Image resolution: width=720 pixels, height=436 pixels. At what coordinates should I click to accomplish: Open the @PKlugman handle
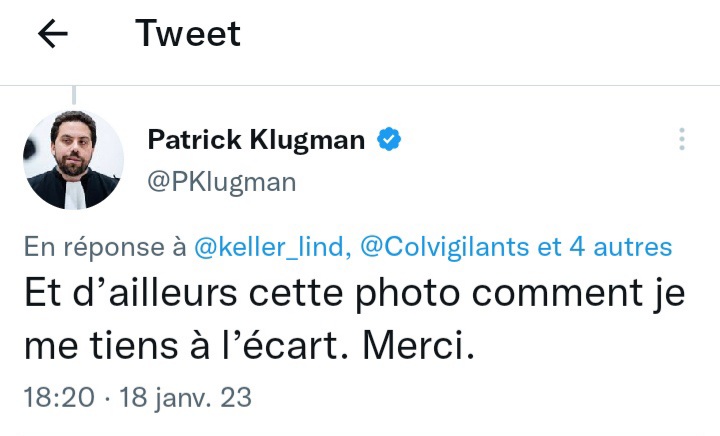tap(222, 181)
